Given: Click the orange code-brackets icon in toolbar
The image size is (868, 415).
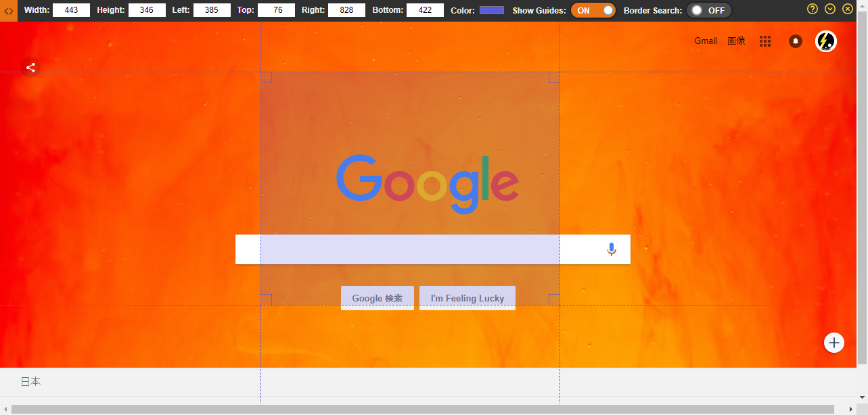Looking at the screenshot, I should 9,11.
